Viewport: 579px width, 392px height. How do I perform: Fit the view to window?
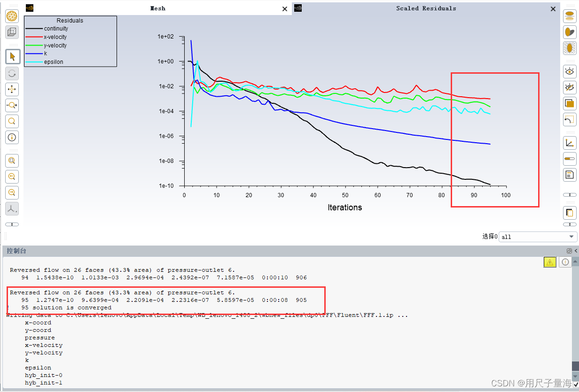[12, 161]
